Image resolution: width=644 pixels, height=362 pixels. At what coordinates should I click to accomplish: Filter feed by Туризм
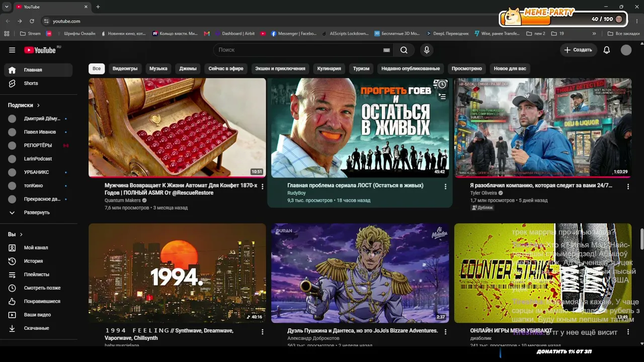tap(361, 68)
